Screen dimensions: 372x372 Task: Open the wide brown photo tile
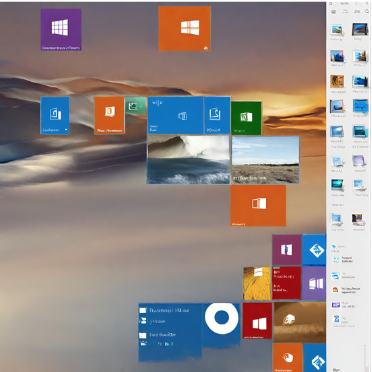[300, 322]
